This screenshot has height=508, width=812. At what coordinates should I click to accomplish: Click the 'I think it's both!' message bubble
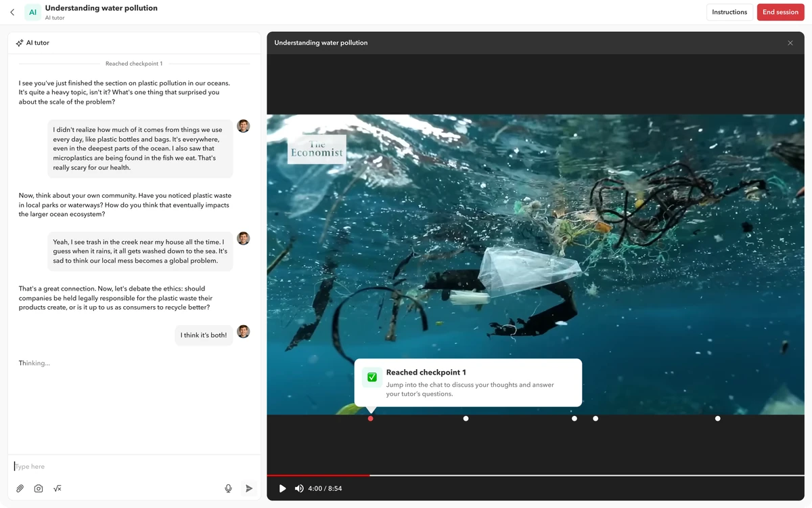click(x=204, y=335)
